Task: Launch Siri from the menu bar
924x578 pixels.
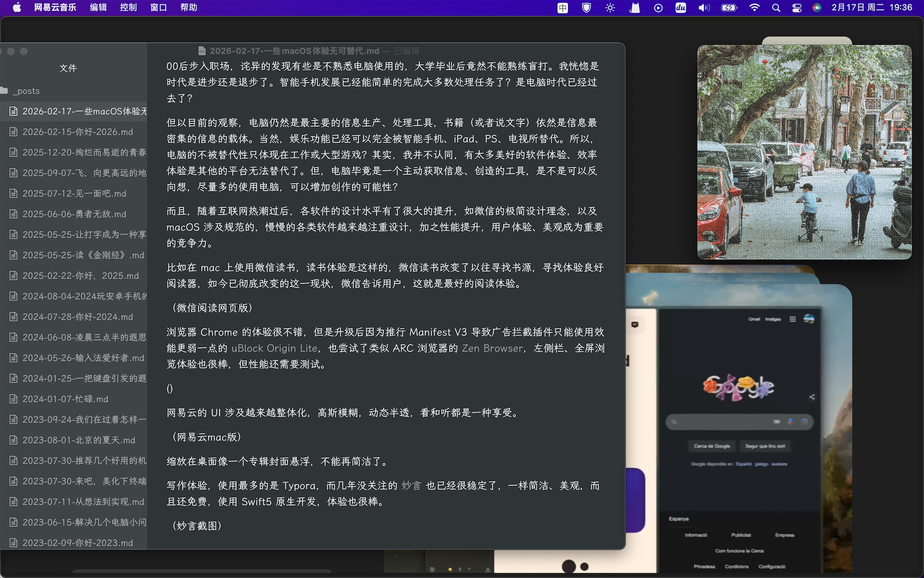Action: point(817,8)
